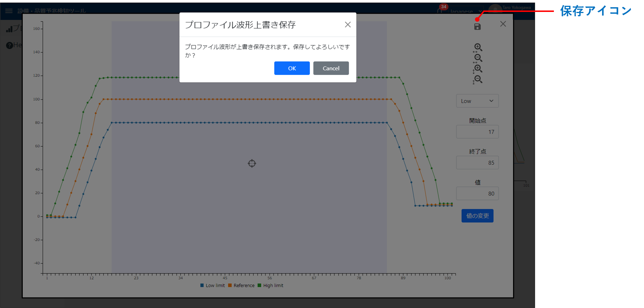This screenshot has height=308, width=644.
Task: Click the 開始点 input field showing 17
Action: [478, 132]
